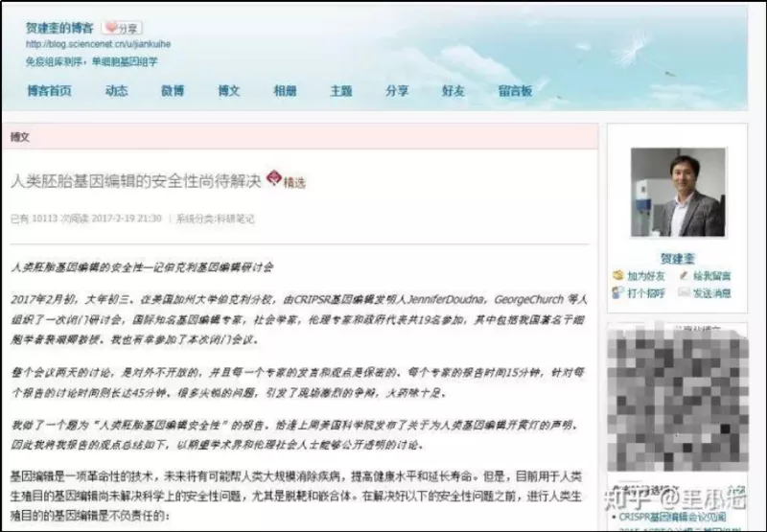Click the blog.sciencenet.cn URL link

(86, 44)
